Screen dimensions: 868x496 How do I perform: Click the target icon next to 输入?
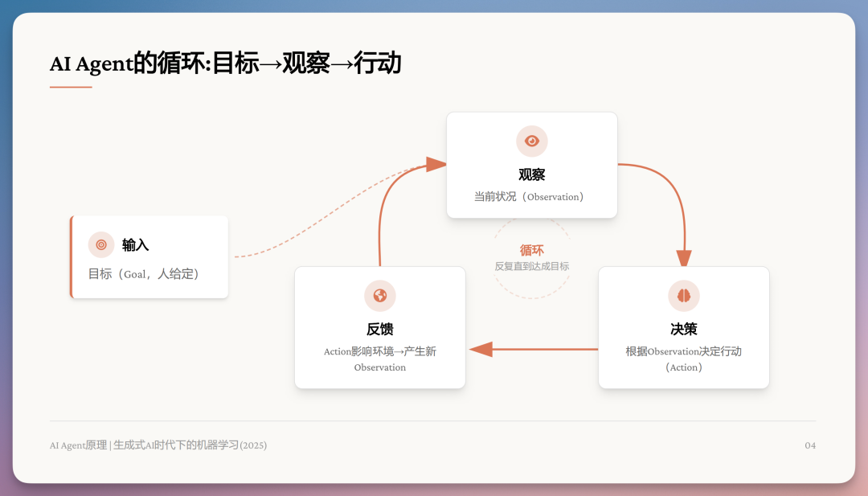click(100, 244)
